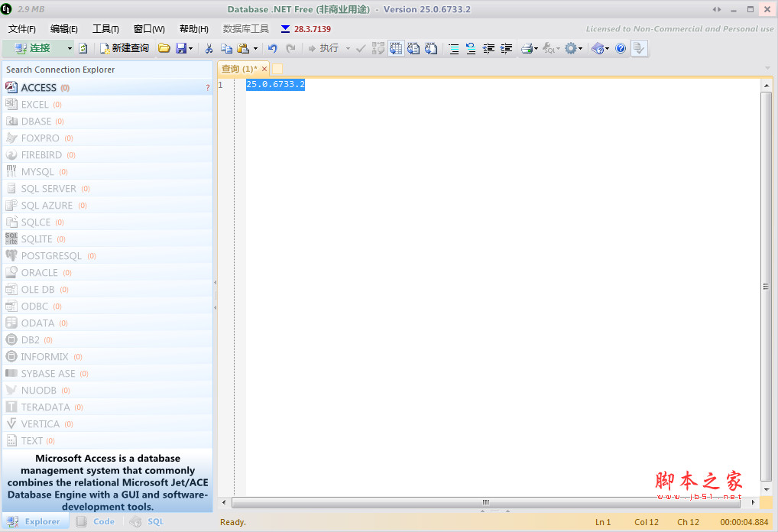The height and width of the screenshot is (532, 778).
Task: Close the Query (1)* tab
Action: click(x=264, y=69)
